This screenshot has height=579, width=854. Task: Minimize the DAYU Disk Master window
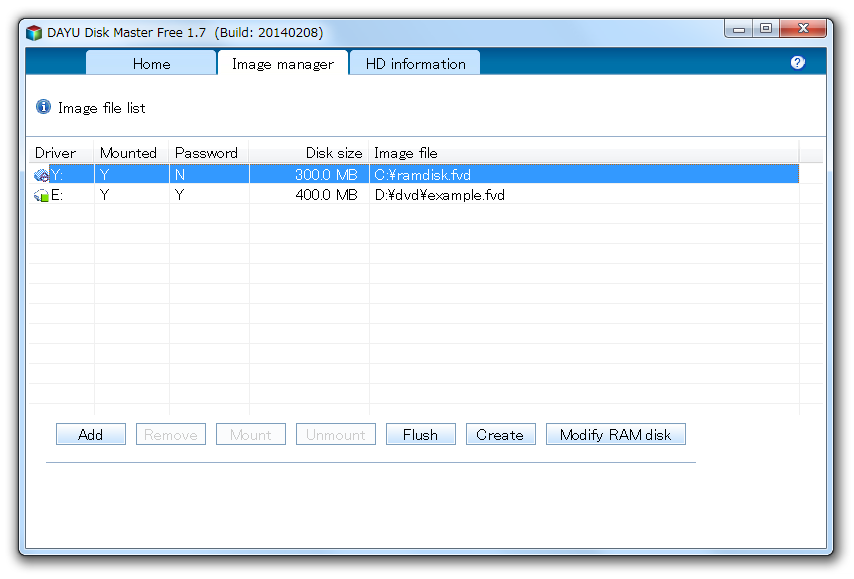[x=739, y=28]
